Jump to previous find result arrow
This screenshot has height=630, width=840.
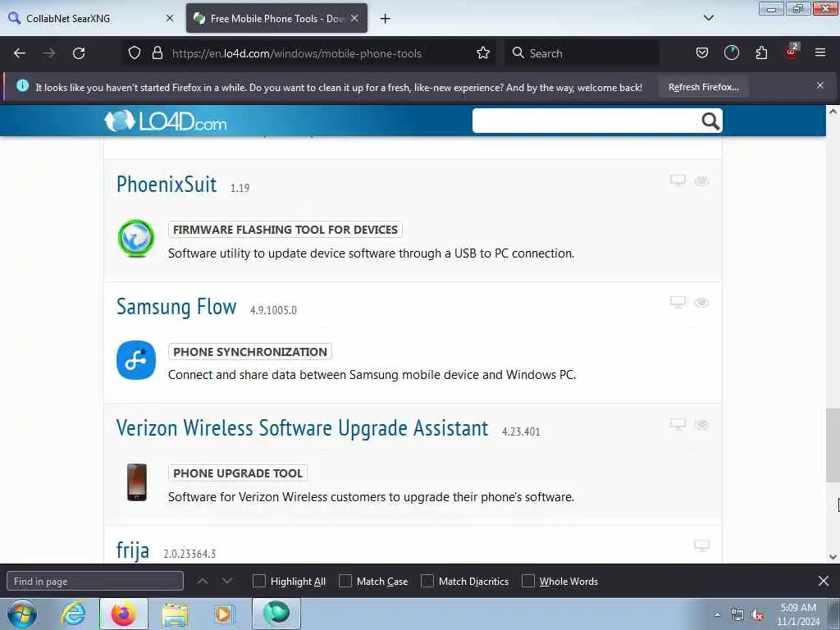click(x=203, y=581)
